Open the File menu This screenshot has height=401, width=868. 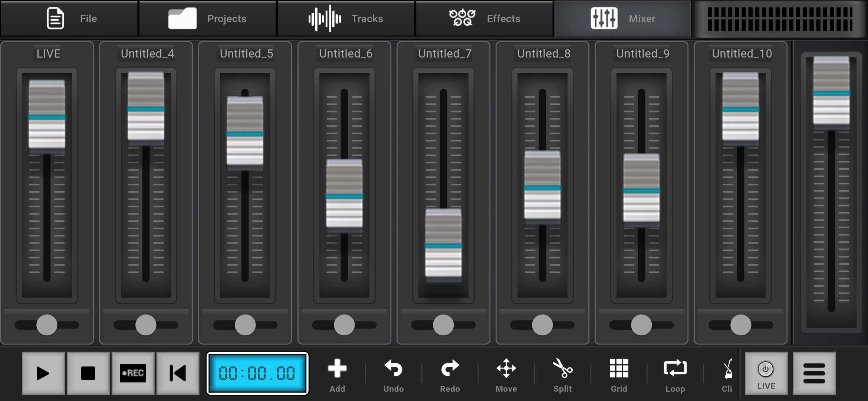click(x=69, y=18)
